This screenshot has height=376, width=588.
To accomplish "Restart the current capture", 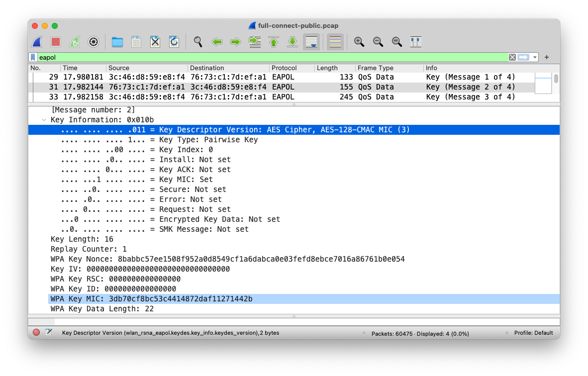I will [75, 42].
